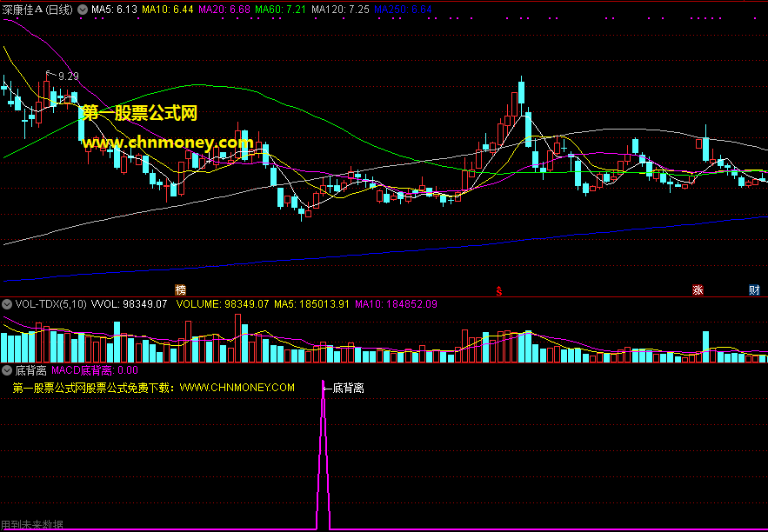
Task: Select the green MA60: 7.21 legend
Action: coord(283,10)
